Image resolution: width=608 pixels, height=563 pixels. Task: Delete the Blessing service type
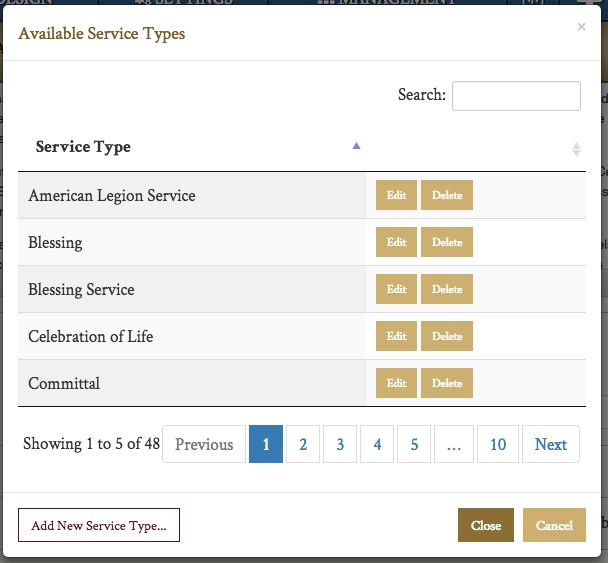pyautogui.click(x=447, y=243)
